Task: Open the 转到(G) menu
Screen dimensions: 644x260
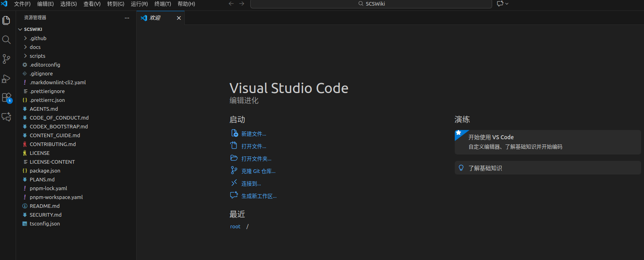Action: pyautogui.click(x=116, y=4)
